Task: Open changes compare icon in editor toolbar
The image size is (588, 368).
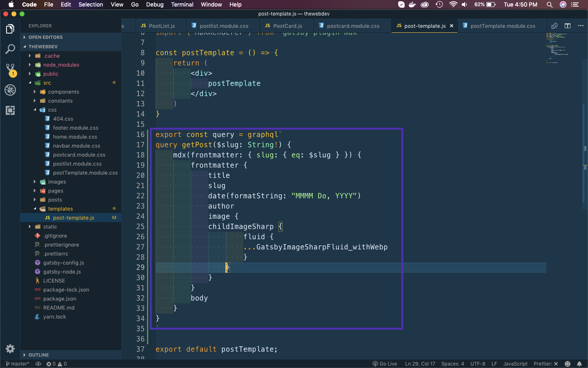Action: point(555,26)
